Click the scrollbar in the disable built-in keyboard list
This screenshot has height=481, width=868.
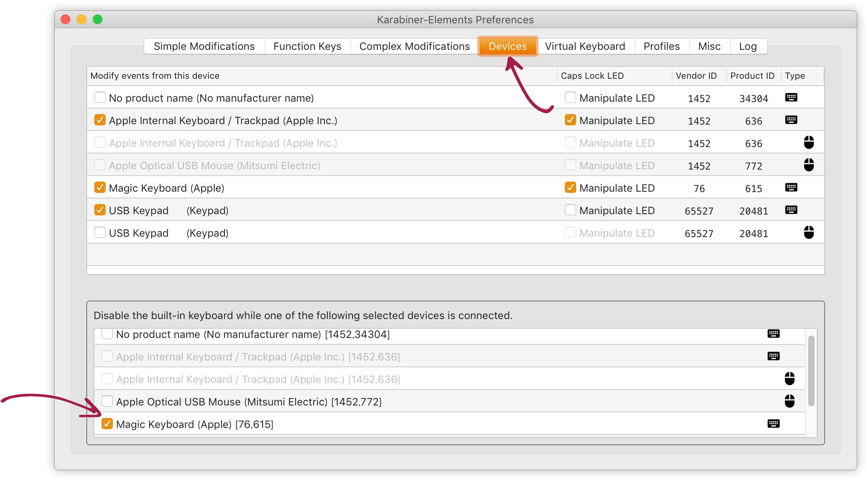(x=811, y=371)
